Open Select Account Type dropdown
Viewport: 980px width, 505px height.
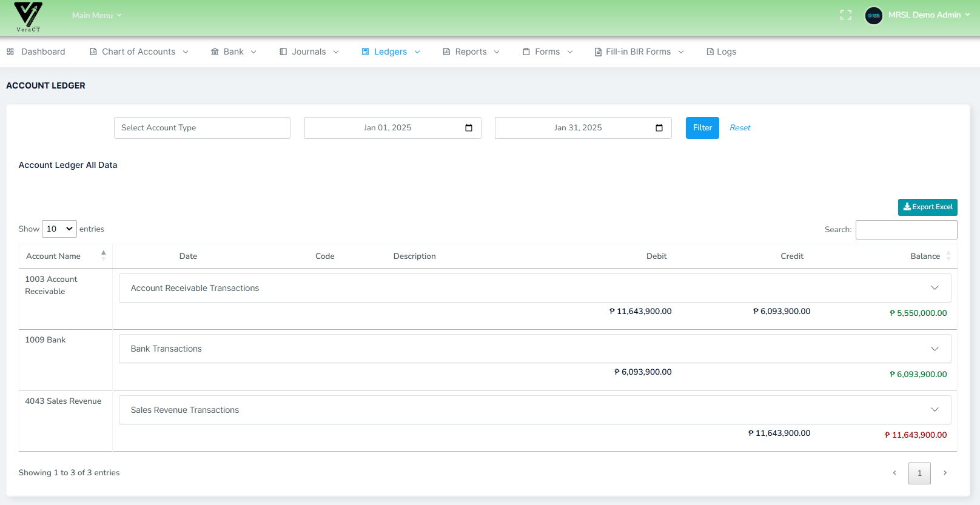coord(202,128)
